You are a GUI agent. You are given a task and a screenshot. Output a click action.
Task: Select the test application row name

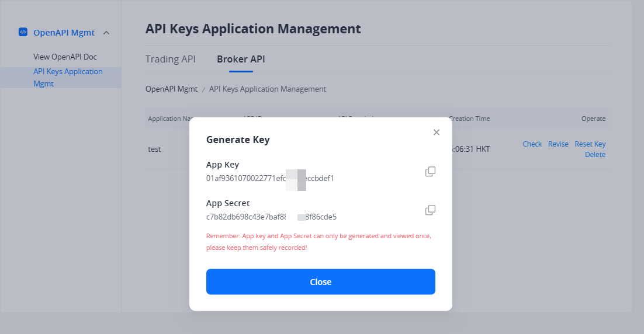154,149
